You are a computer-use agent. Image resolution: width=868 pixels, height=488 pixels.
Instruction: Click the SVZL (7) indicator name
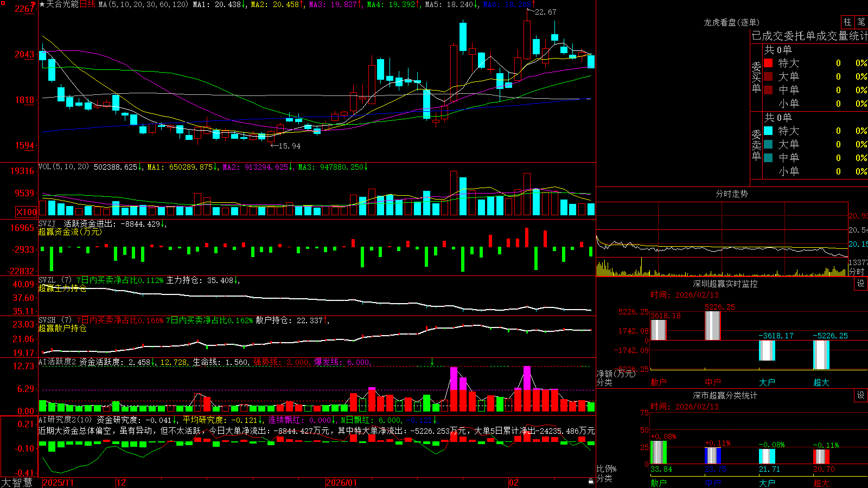pos(55,280)
